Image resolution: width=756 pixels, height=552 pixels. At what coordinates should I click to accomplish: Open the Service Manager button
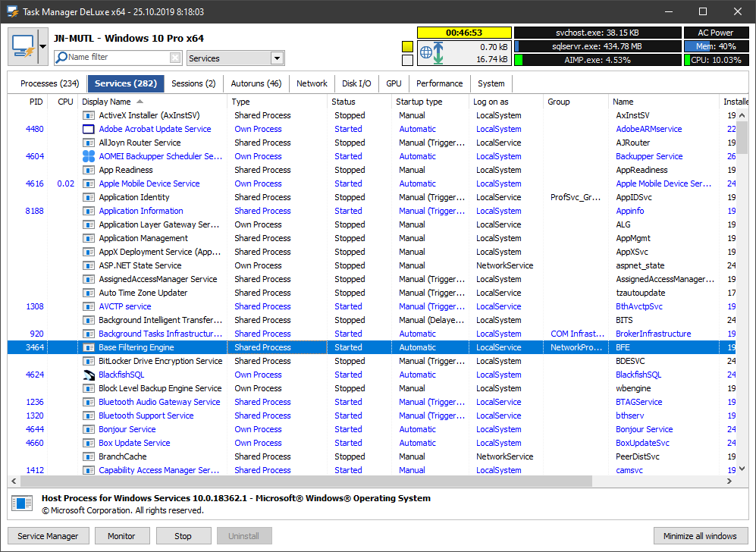tap(49, 536)
